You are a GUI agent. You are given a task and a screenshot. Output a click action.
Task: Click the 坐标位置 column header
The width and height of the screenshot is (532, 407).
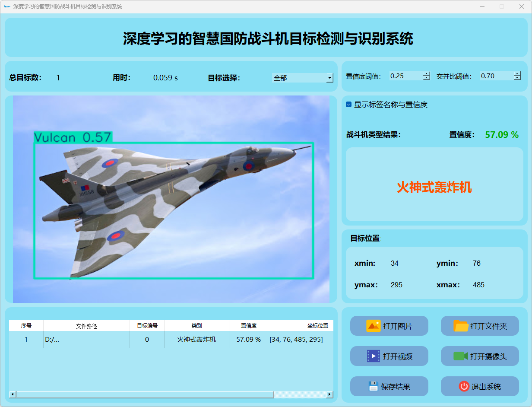(301, 326)
